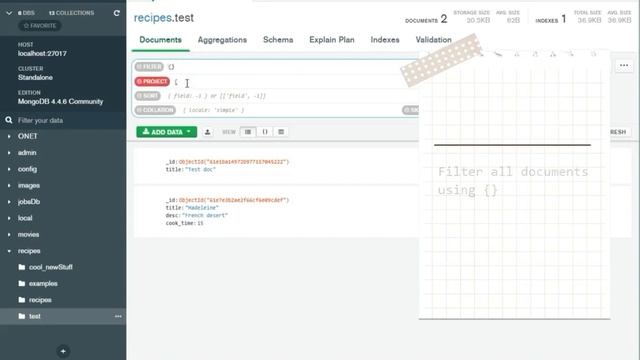The image size is (640, 360).
Task: Open the Add Data dropdown
Action: [167, 132]
